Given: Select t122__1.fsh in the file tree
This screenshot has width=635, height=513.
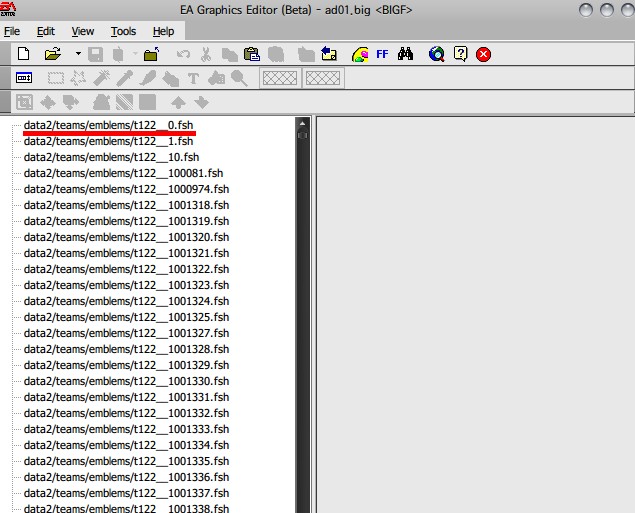Looking at the screenshot, I should point(109,141).
